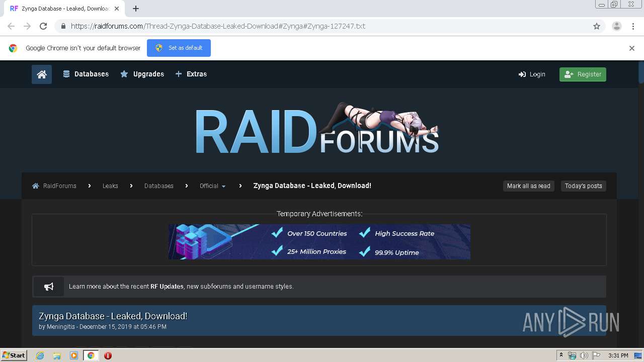Click Set as default button
Image resolution: width=644 pixels, height=362 pixels.
point(179,48)
